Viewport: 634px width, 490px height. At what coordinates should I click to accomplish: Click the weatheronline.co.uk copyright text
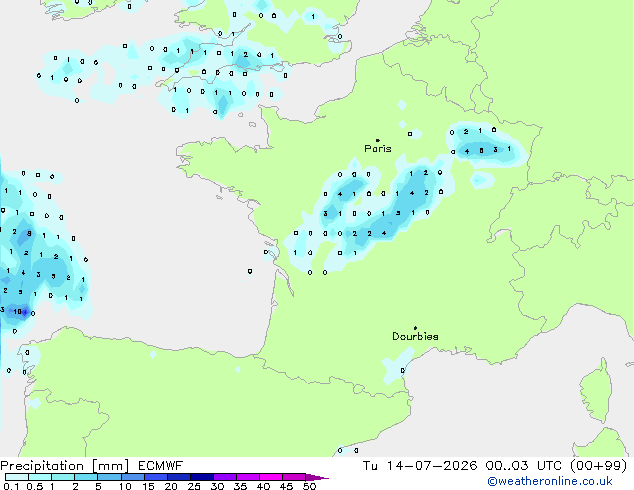pos(550,481)
